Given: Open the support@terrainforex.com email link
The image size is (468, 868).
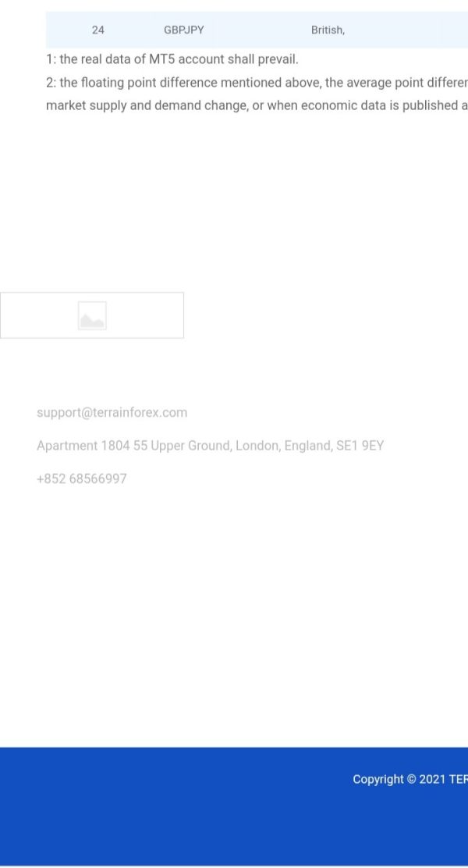Looking at the screenshot, I should pyautogui.click(x=112, y=412).
